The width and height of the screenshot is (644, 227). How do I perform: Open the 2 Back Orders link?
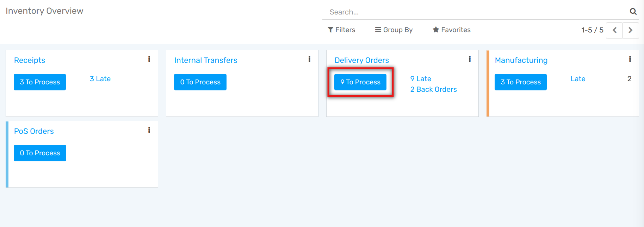click(x=433, y=89)
